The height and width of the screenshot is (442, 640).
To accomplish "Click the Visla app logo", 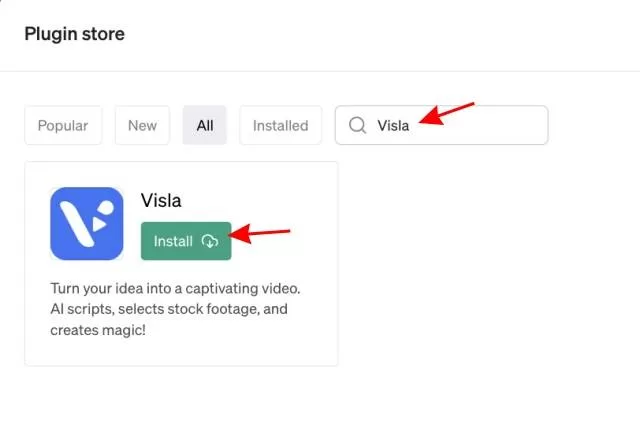I will pyautogui.click(x=86, y=224).
